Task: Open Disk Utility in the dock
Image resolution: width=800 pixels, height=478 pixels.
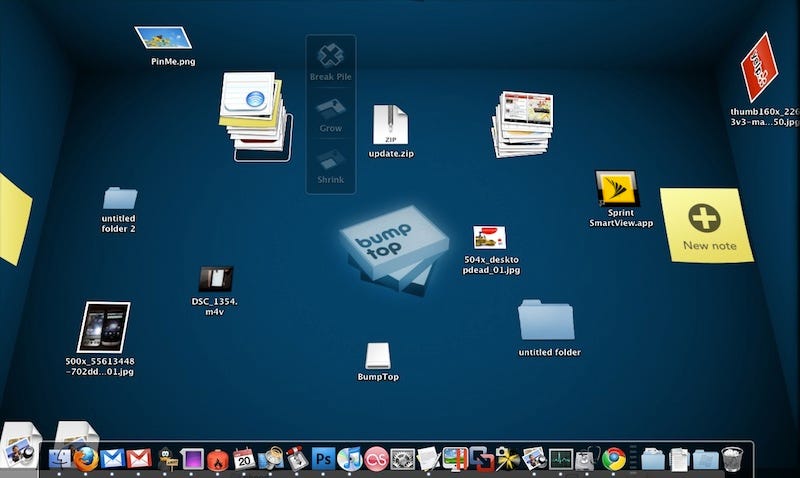Action: [587, 459]
